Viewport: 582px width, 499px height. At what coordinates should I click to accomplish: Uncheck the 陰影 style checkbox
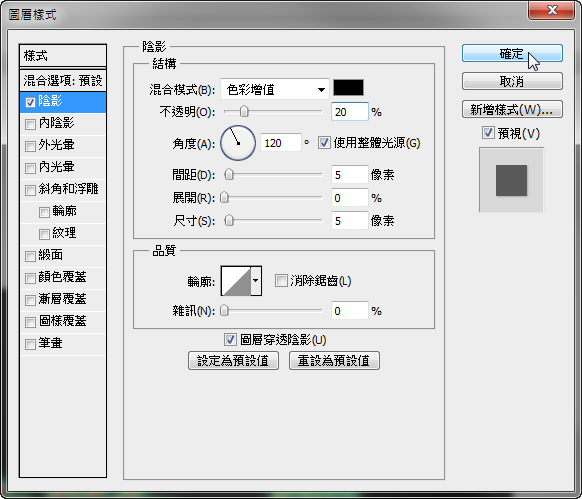click(x=30, y=102)
